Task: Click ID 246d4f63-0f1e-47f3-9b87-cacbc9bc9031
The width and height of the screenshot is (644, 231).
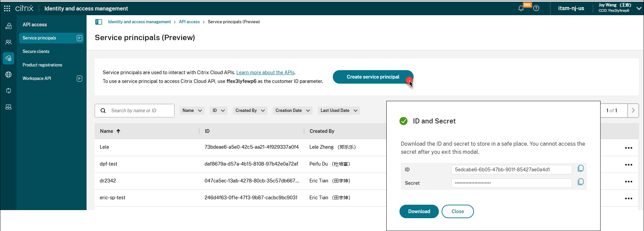Action: [x=251, y=198]
